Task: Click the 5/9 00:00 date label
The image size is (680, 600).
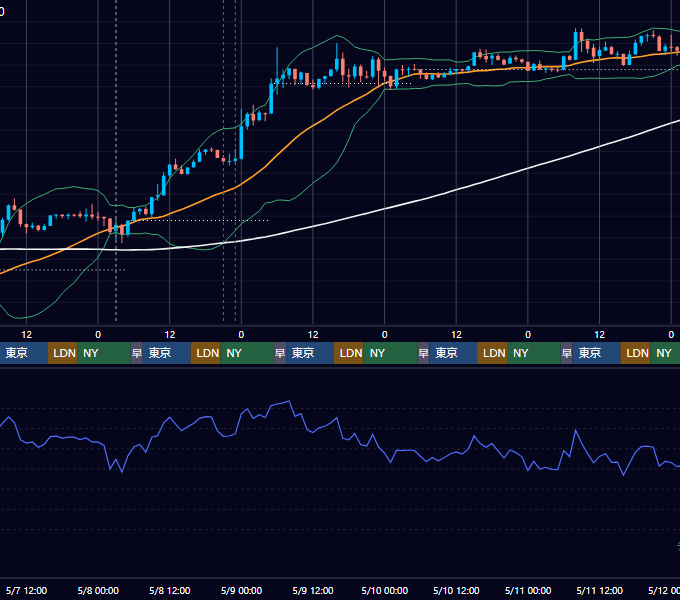Action: (241, 590)
